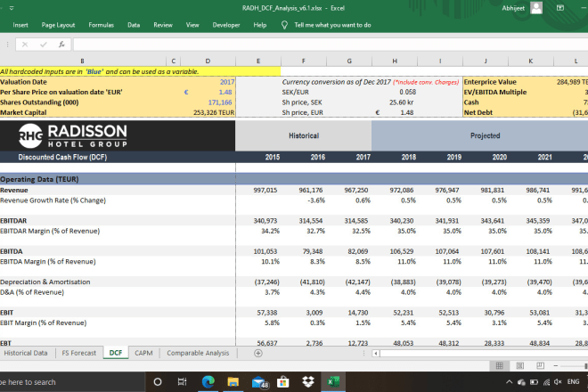This screenshot has height=392, width=588.
Task: Switch to Normal view icon in status bar
Action: pyautogui.click(x=500, y=365)
